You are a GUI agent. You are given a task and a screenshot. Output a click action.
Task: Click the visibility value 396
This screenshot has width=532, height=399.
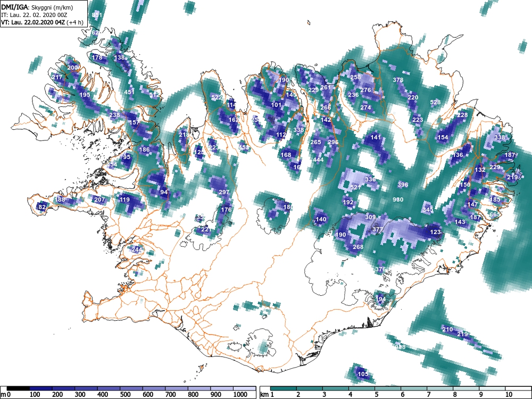tap(403, 185)
